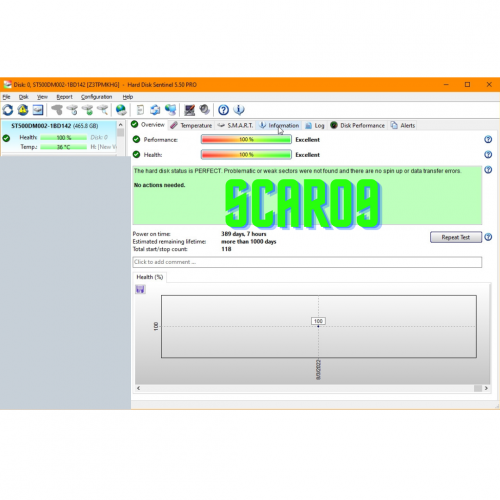
Task: Click the help icon next to status message
Action: pyautogui.click(x=488, y=170)
